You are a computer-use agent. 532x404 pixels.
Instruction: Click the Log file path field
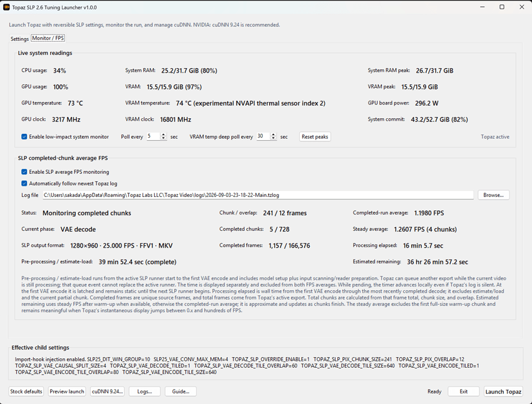click(258, 195)
